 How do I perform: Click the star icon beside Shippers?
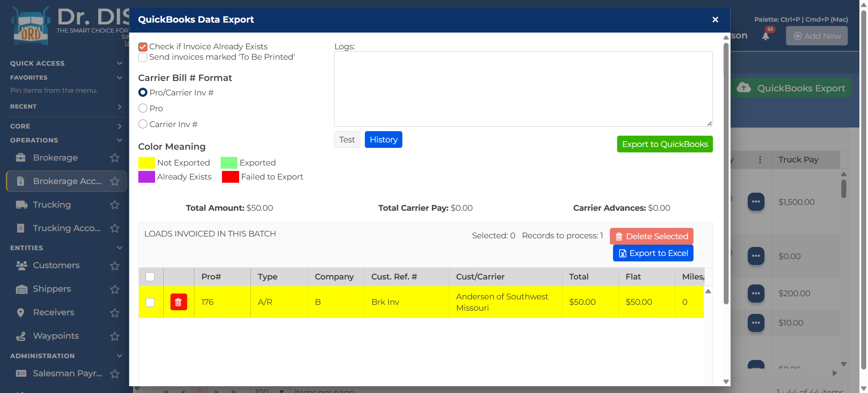[115, 289]
